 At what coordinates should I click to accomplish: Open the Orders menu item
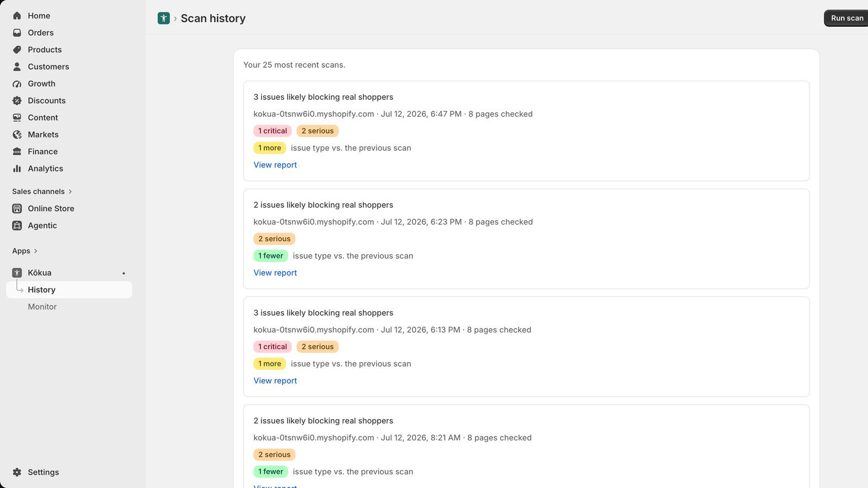coord(41,33)
